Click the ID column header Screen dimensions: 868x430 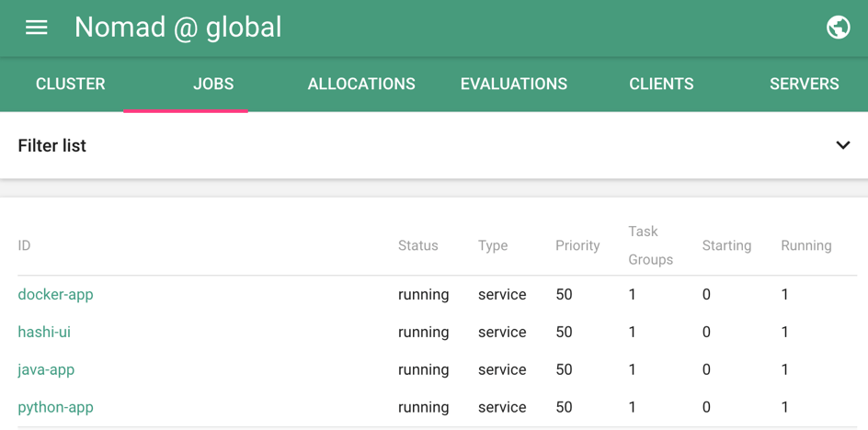(24, 246)
